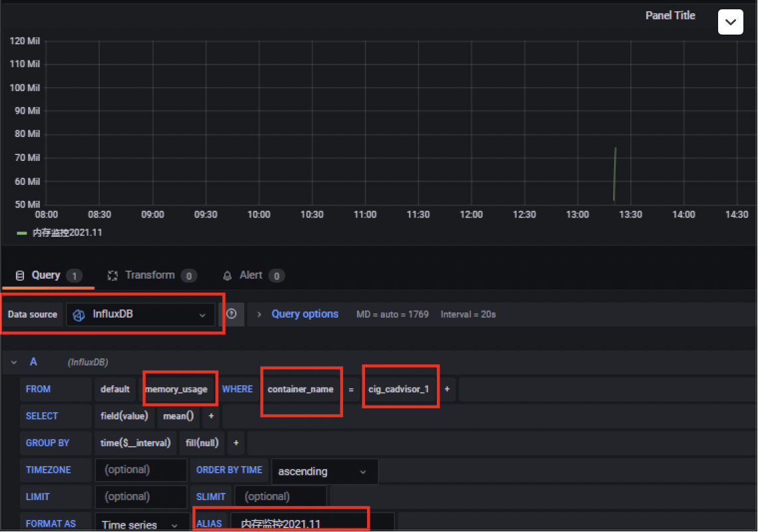The image size is (758, 532).
Task: Click the Panel Title heading
Action: [x=670, y=15]
